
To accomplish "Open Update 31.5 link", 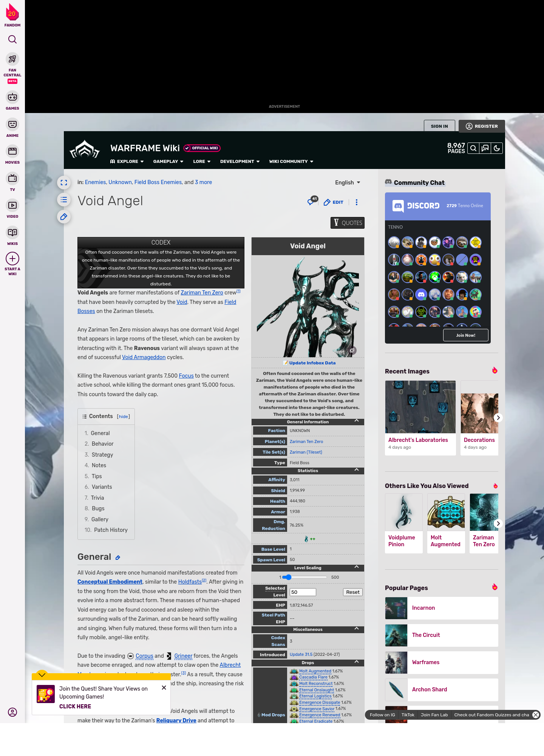I will (x=301, y=655).
